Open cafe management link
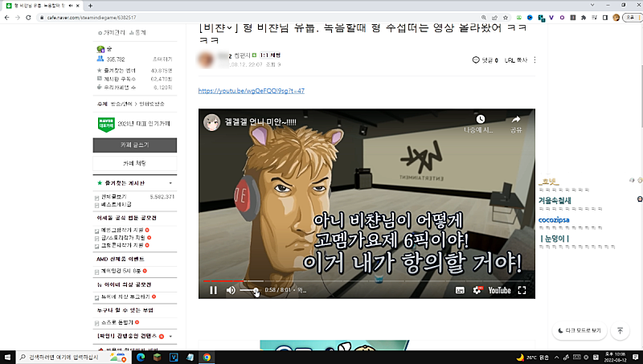The image size is (643, 364). 112,32
